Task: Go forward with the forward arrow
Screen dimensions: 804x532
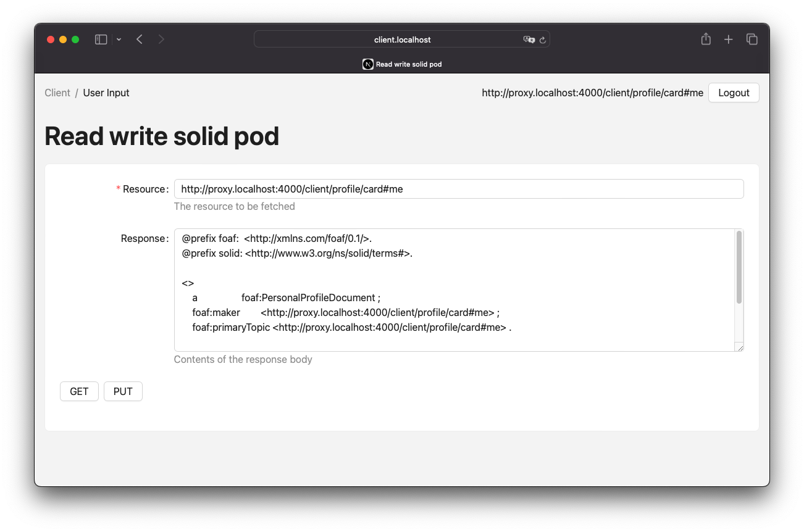Action: (x=161, y=39)
